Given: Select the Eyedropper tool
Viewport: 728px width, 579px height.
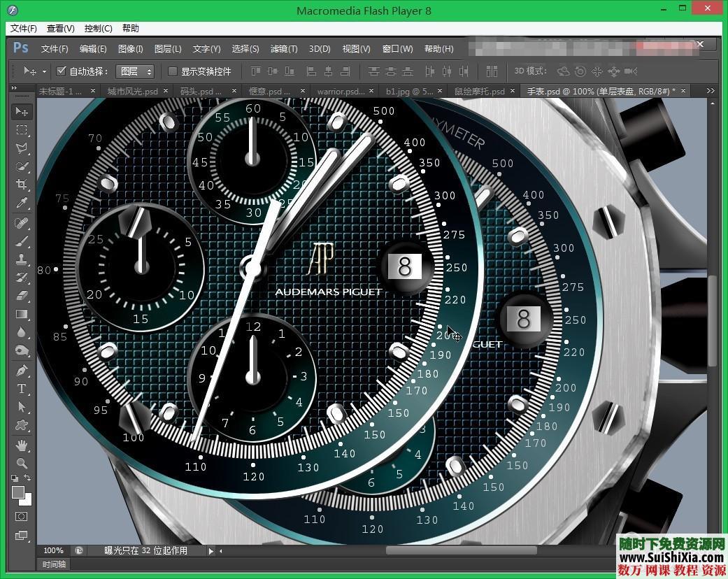Looking at the screenshot, I should click(x=21, y=202).
